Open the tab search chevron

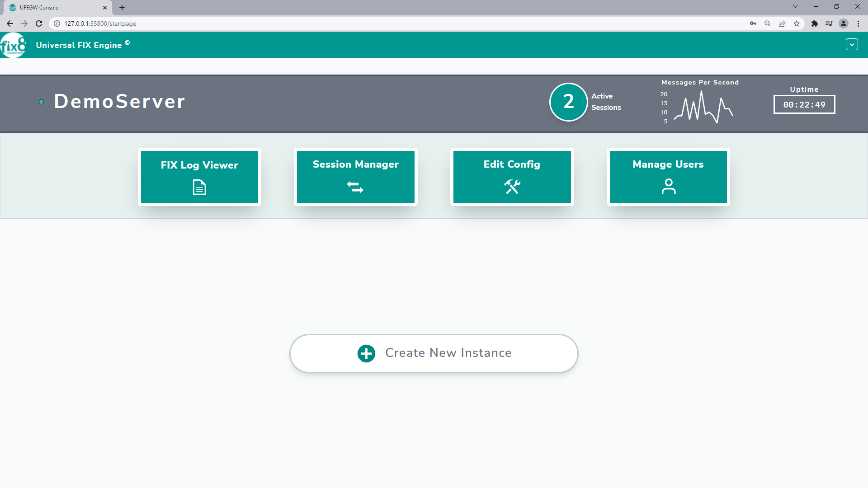(x=795, y=6)
